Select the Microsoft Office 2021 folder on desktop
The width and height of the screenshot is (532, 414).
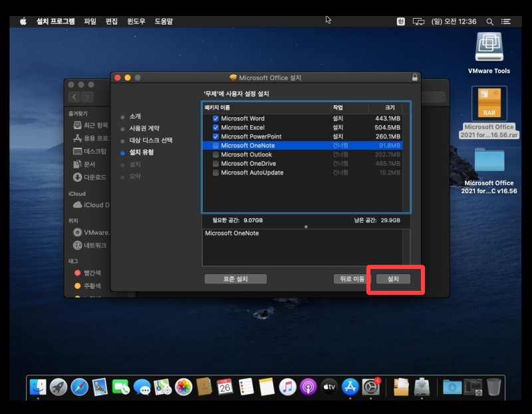[489, 160]
